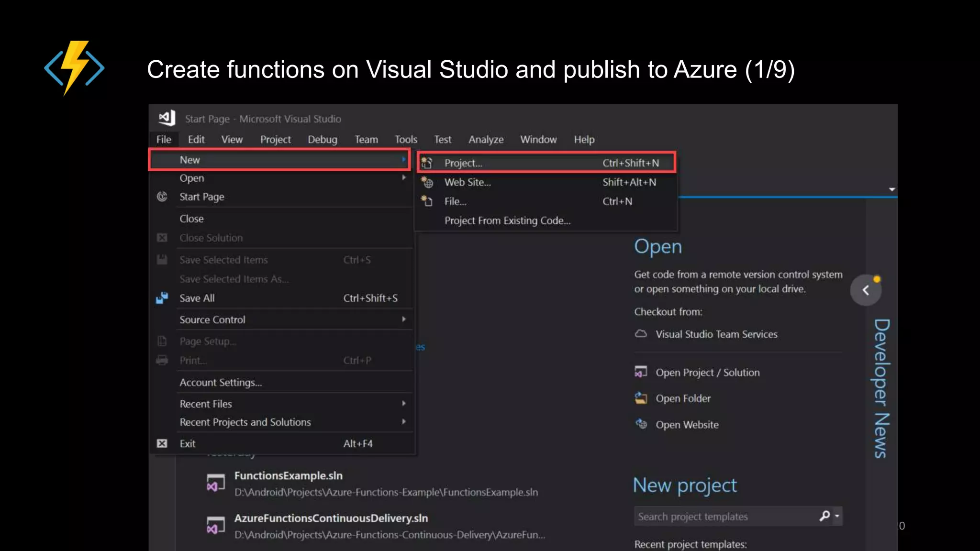This screenshot has height=551, width=980.
Task: Expand the Source Control submenu arrow
Action: [x=404, y=319]
